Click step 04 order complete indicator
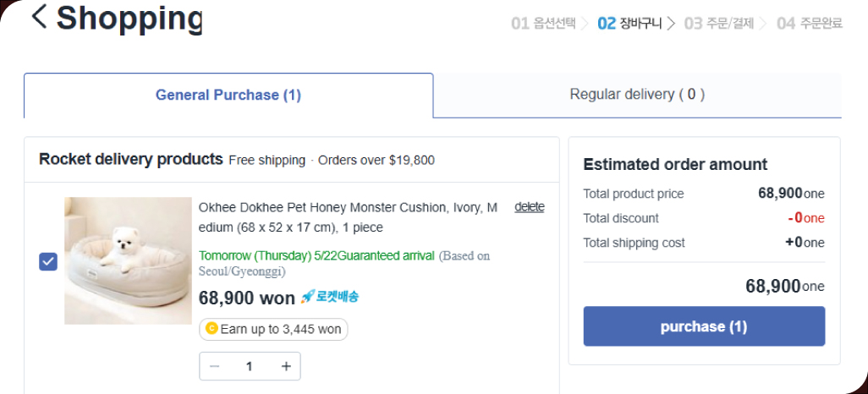 pos(809,24)
